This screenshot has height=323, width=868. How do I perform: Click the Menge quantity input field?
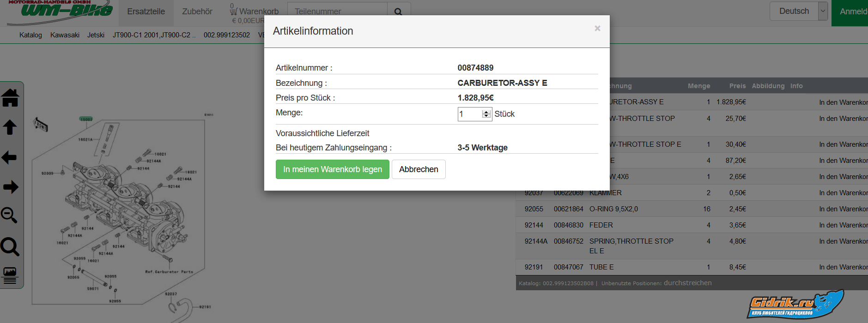point(469,114)
